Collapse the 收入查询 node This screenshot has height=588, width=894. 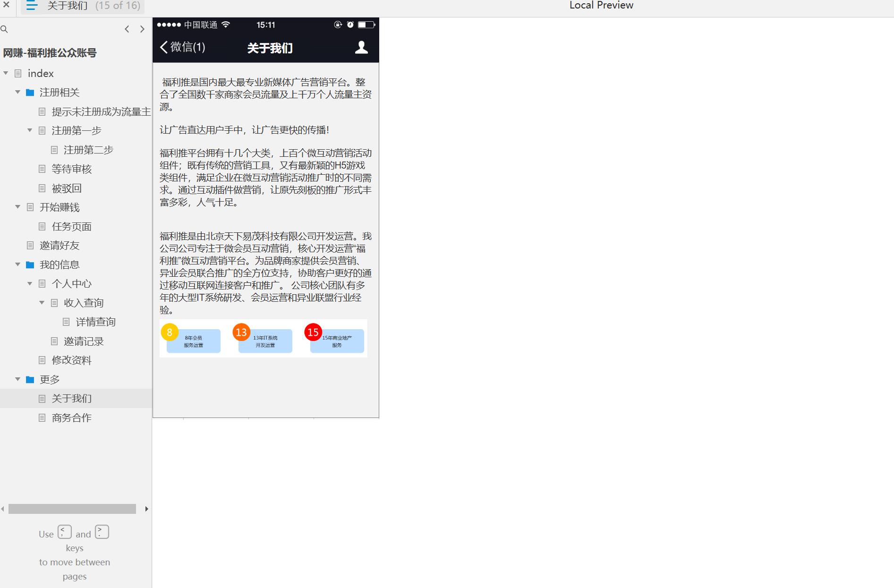click(x=42, y=303)
